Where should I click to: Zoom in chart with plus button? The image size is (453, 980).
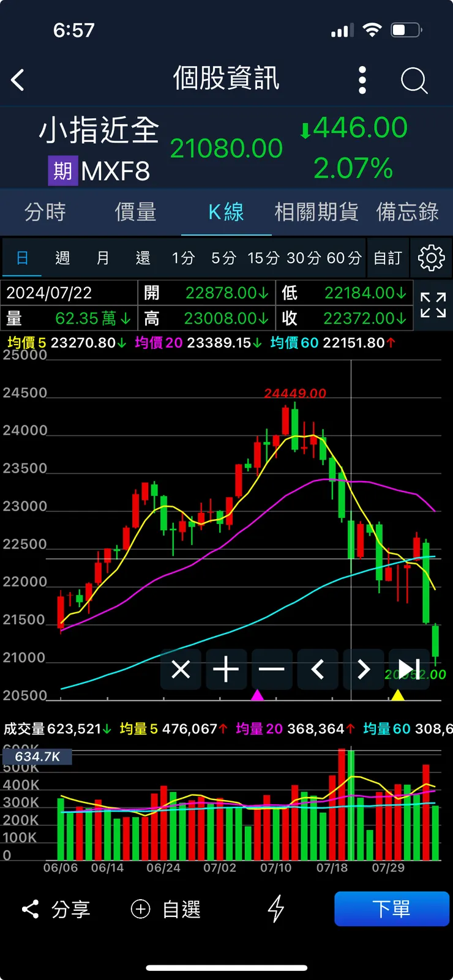coord(226,669)
